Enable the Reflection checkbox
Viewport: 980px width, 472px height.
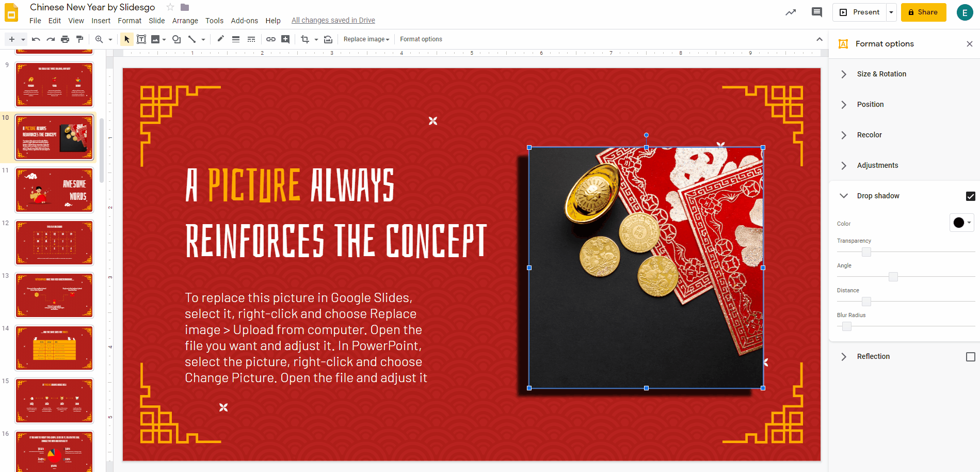971,357
